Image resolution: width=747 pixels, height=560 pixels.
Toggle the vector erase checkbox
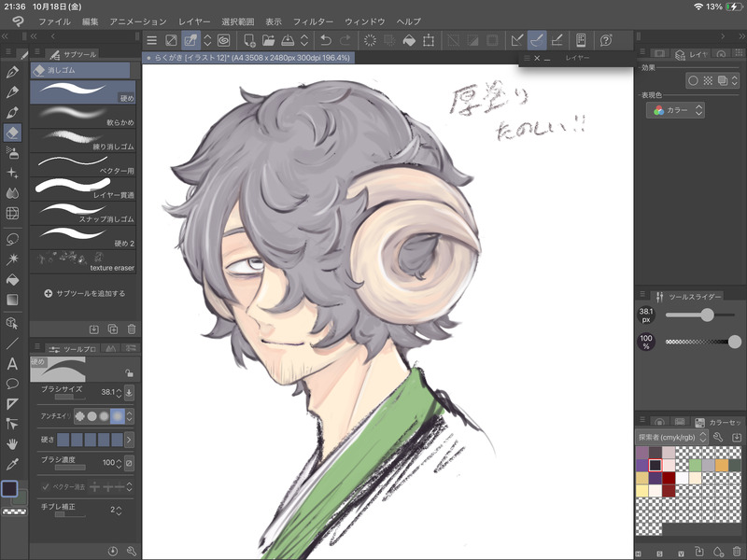pos(46,486)
